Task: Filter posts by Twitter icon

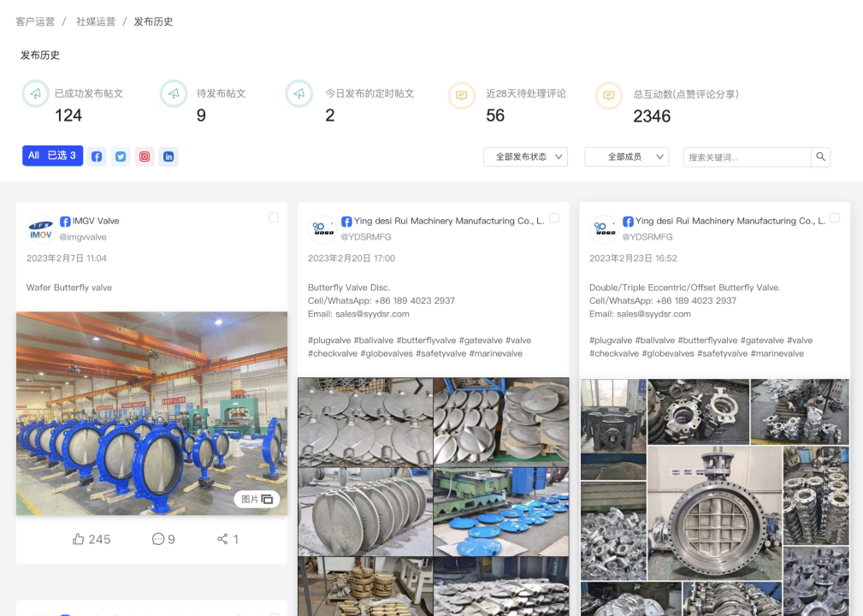Action: (121, 157)
